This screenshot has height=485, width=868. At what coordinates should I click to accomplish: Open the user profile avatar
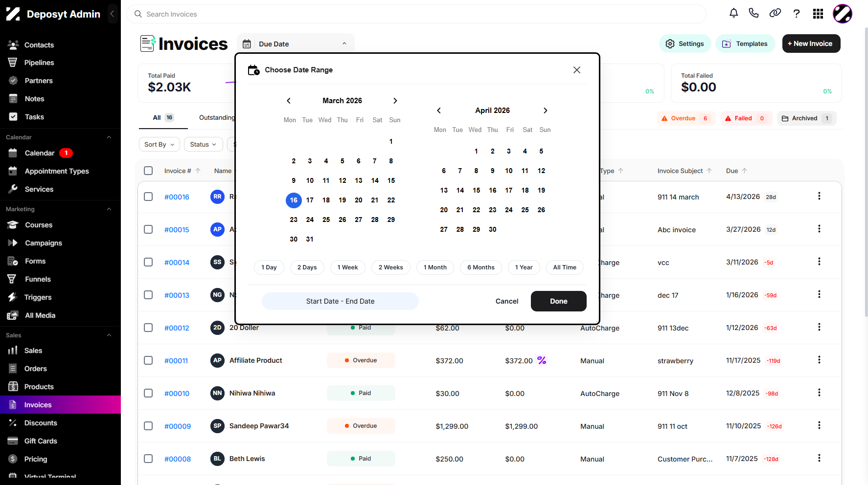click(843, 14)
